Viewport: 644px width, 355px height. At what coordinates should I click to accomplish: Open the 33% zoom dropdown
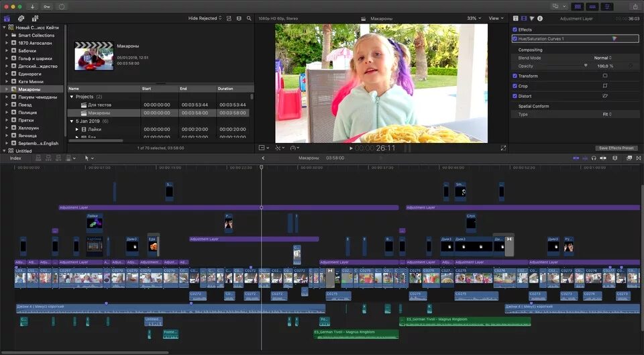click(x=474, y=19)
